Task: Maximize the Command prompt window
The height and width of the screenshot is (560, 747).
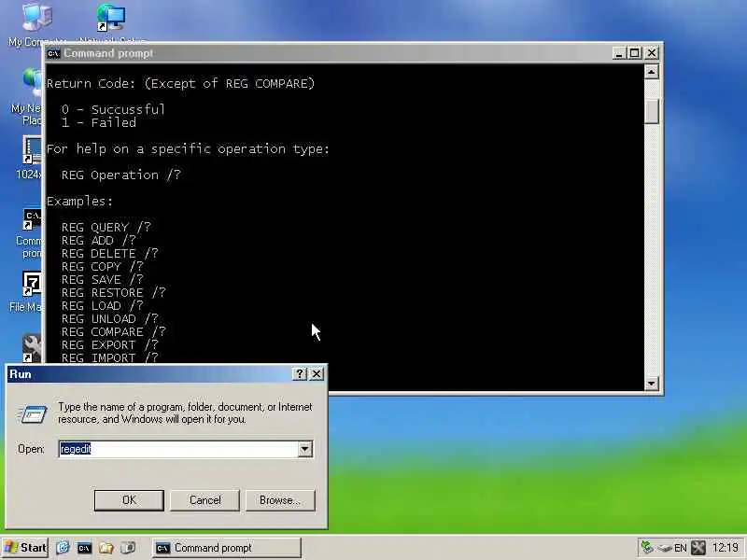Action: tap(634, 53)
